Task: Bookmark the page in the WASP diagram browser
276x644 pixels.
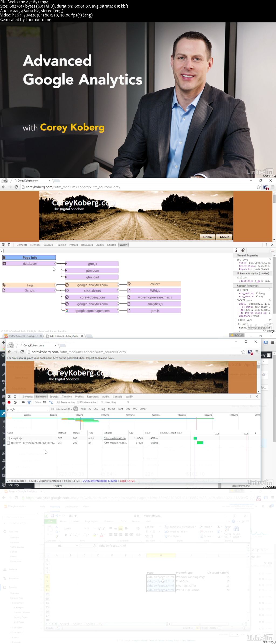Action: click(x=258, y=187)
